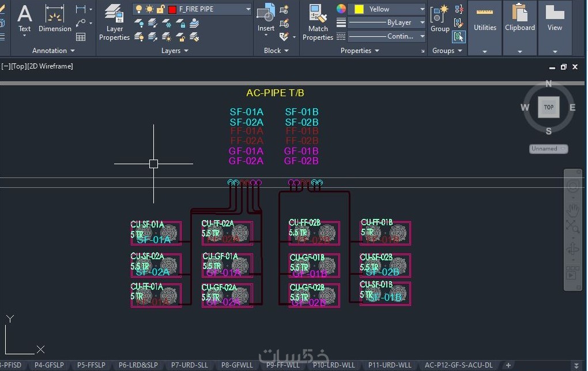The image size is (588, 371).
Task: Select the Dimension tool
Action: coord(55,19)
